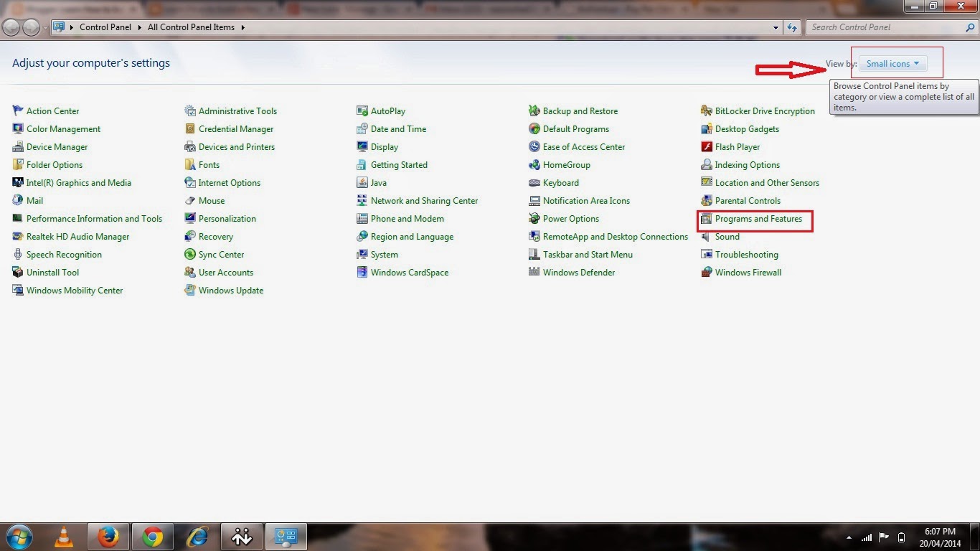980x551 pixels.
Task: Open the User Accounts link
Action: (x=226, y=272)
